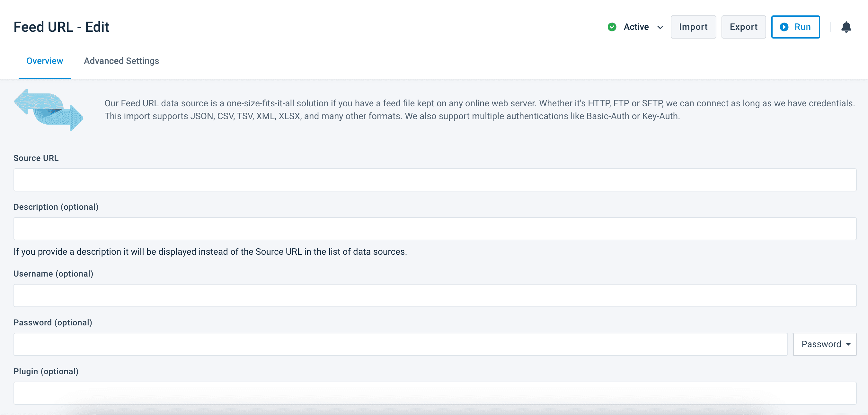Switch to the Overview tab
Image resolution: width=868 pixels, height=415 pixels.
tap(44, 61)
